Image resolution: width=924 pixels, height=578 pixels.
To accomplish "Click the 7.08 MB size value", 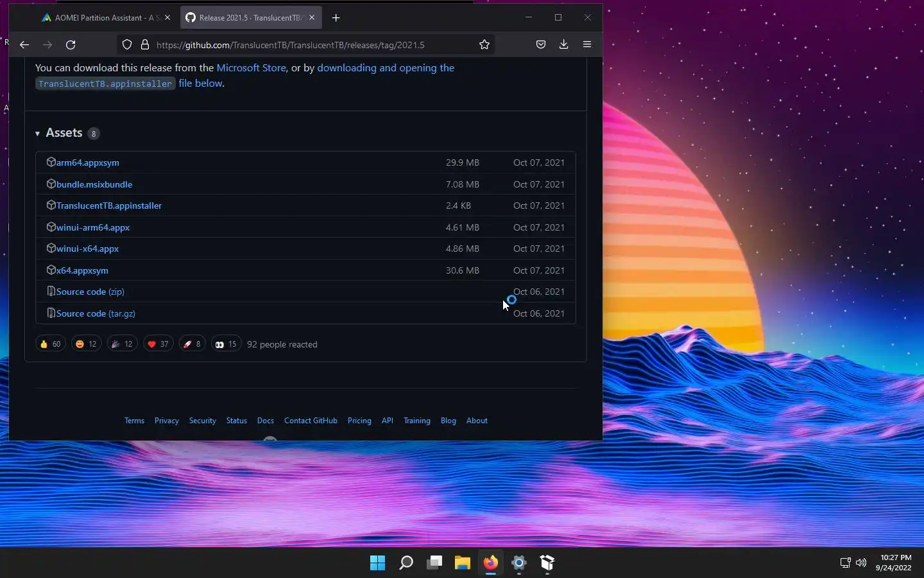I will [463, 184].
